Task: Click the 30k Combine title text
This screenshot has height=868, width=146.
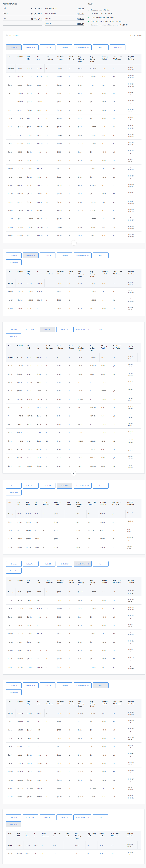Action: point(14,35)
